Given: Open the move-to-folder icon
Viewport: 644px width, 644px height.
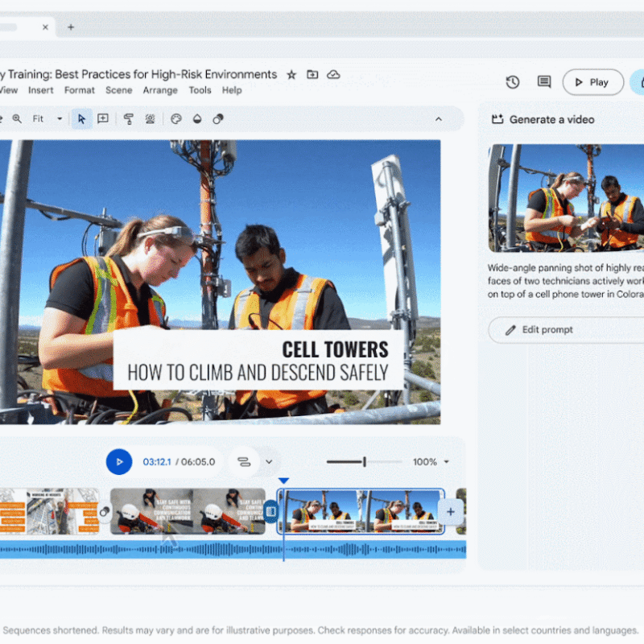Looking at the screenshot, I should (x=312, y=74).
